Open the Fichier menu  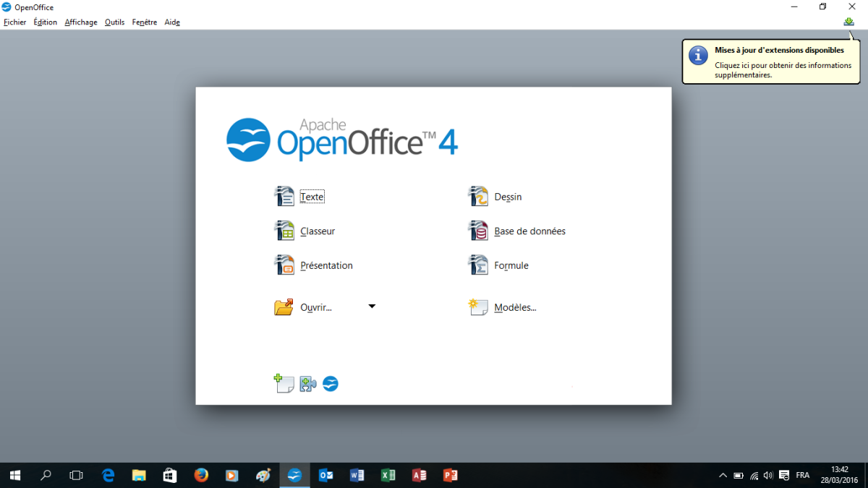[x=14, y=22]
